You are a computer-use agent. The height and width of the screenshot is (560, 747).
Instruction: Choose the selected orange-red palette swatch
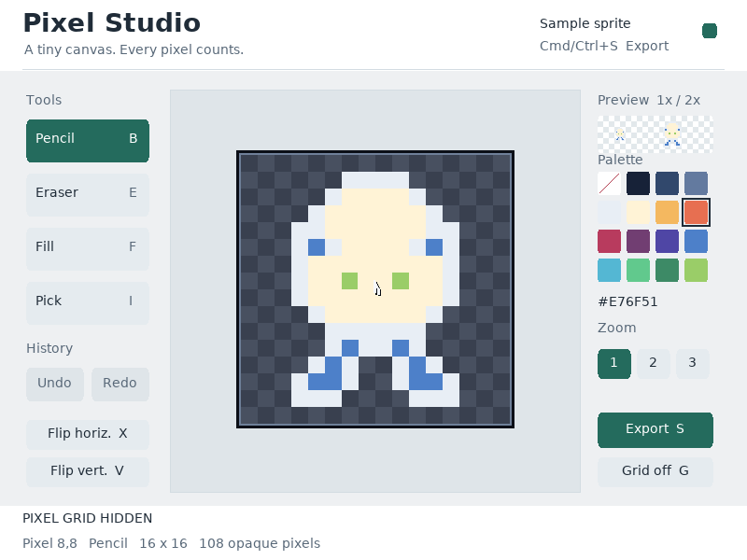tap(696, 213)
